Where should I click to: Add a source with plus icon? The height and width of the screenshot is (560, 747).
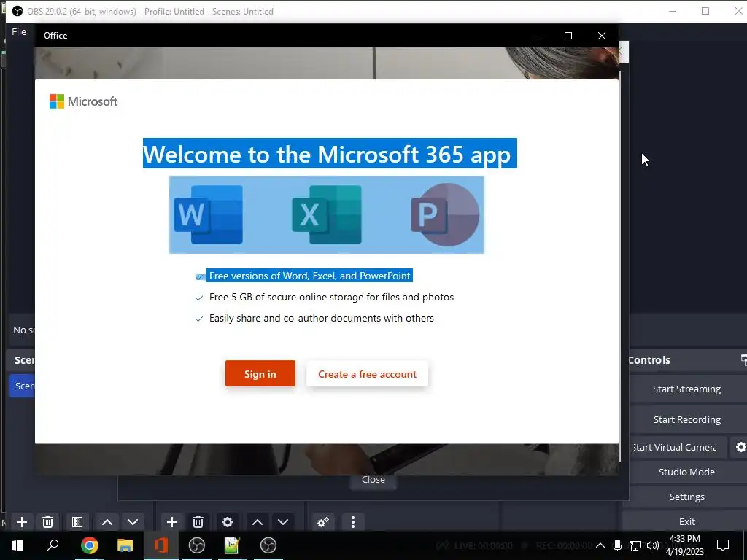172,522
